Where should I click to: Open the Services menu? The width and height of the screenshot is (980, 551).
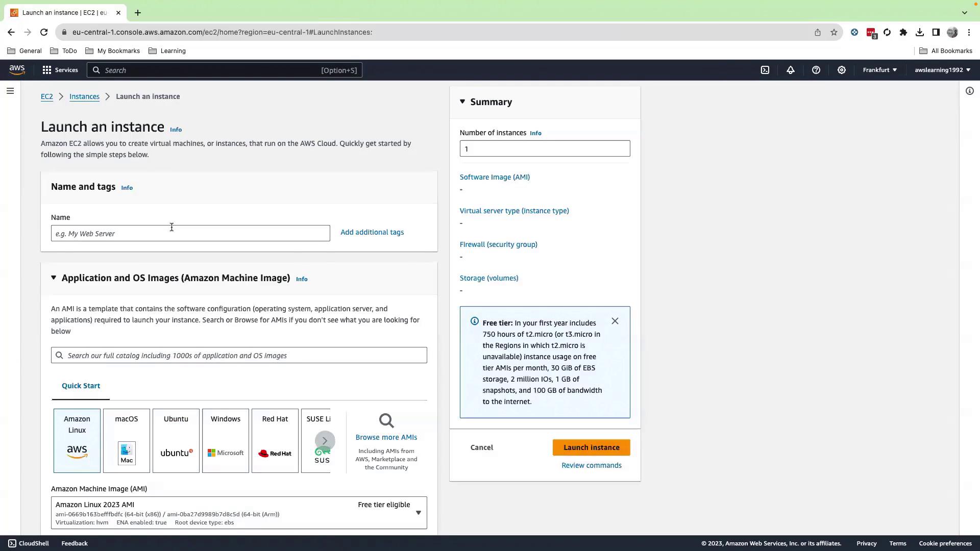pos(60,70)
